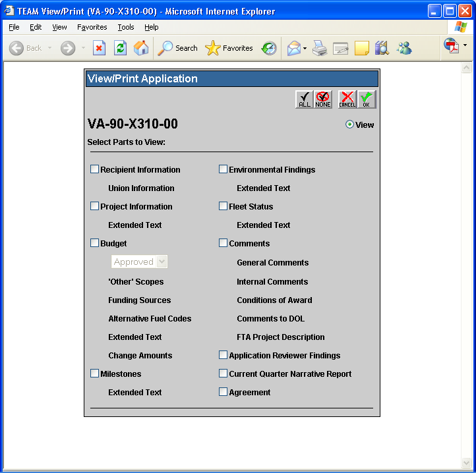This screenshot has width=476, height=473.
Task: Check the Comments checkbox
Action: 223,242
